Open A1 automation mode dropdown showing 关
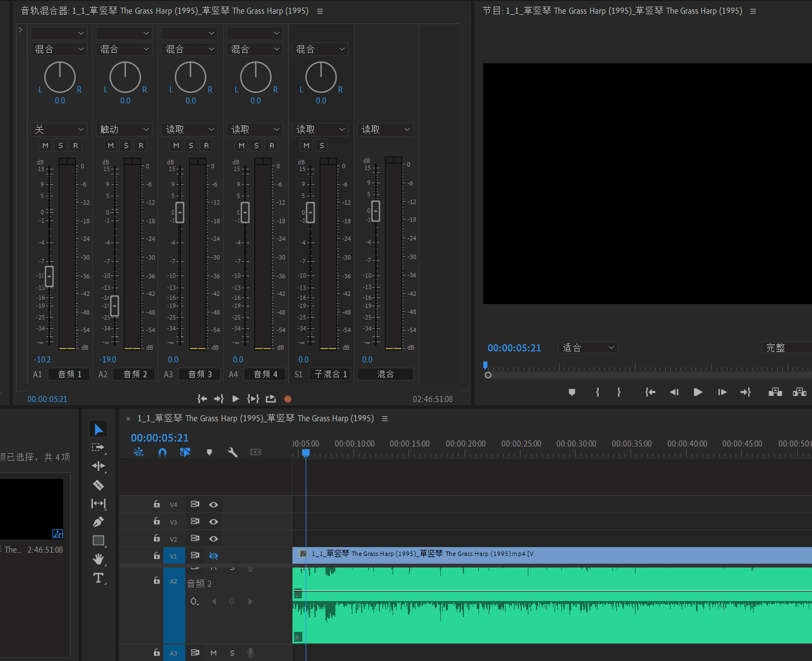The width and height of the screenshot is (812, 661). point(59,130)
